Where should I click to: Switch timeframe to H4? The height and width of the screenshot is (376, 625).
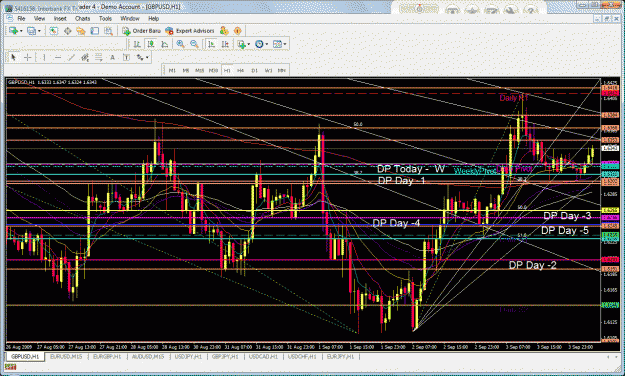tap(240, 71)
